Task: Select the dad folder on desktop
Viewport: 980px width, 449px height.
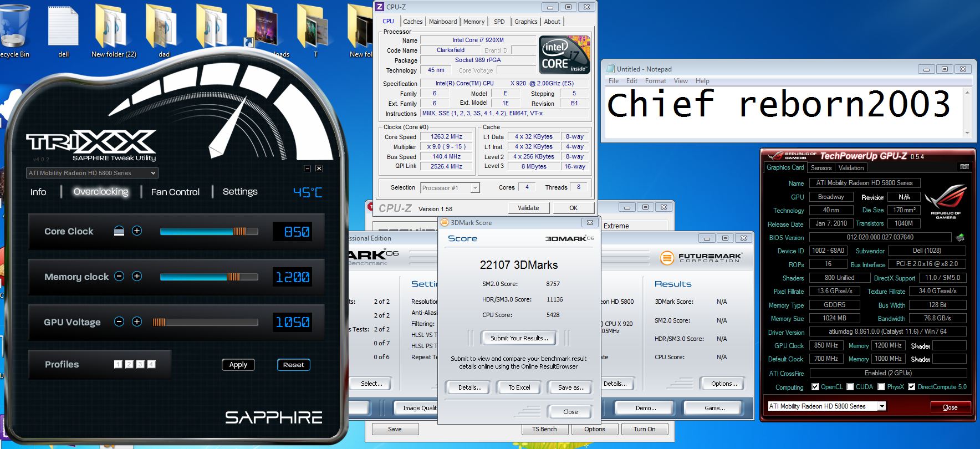Action: (x=164, y=30)
